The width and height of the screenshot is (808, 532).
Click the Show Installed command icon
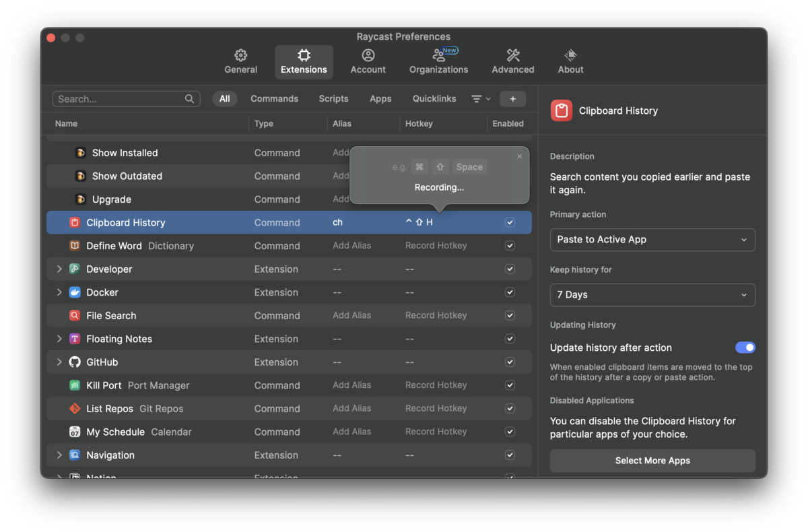(81, 153)
